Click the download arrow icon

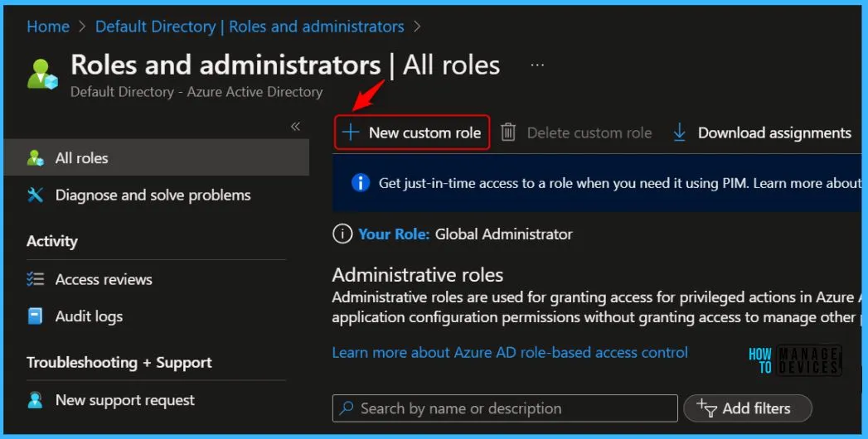[x=679, y=133]
